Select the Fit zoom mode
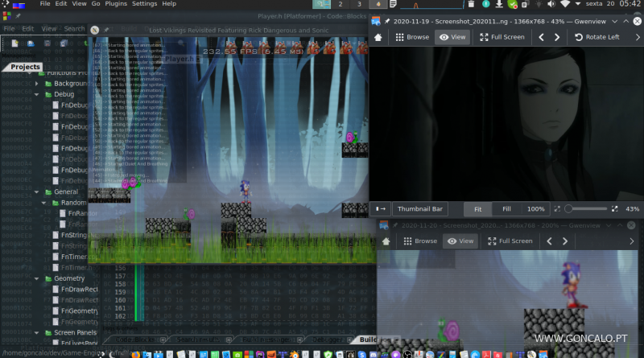 [x=477, y=209]
